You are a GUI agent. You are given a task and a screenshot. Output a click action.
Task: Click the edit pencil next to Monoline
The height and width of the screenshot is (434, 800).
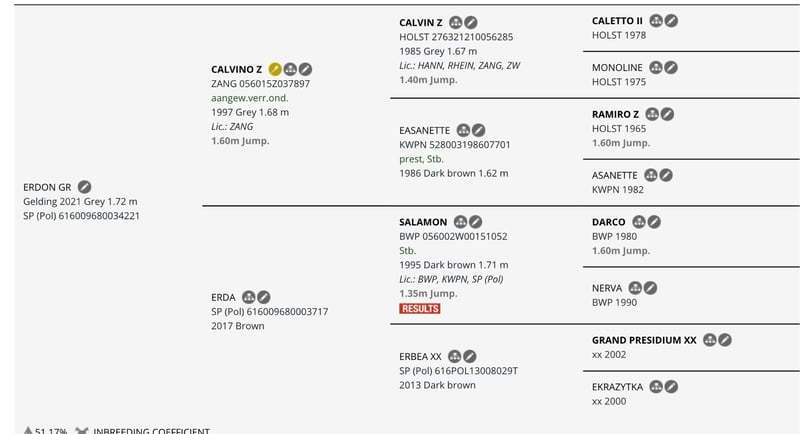tap(672, 67)
